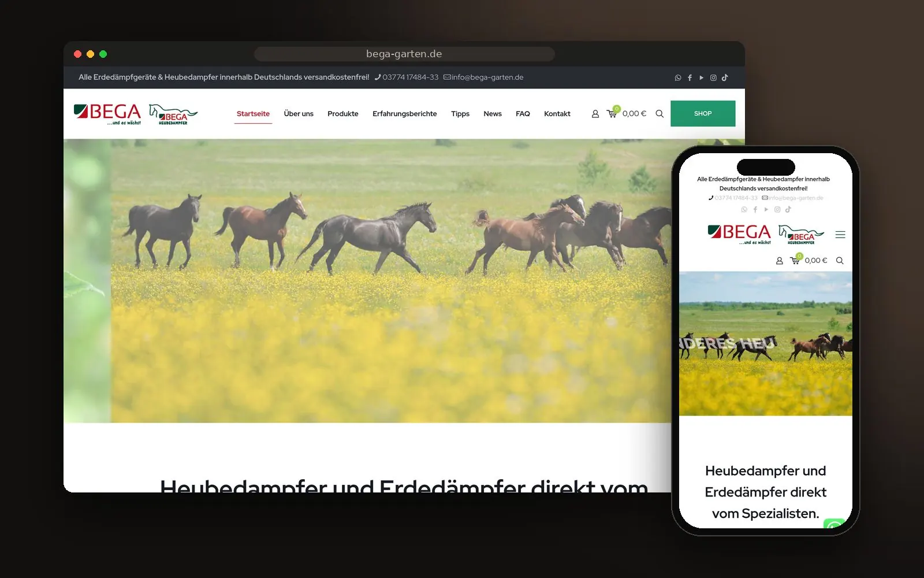The width and height of the screenshot is (924, 578).
Task: Open the News navigation item
Action: 493,114
